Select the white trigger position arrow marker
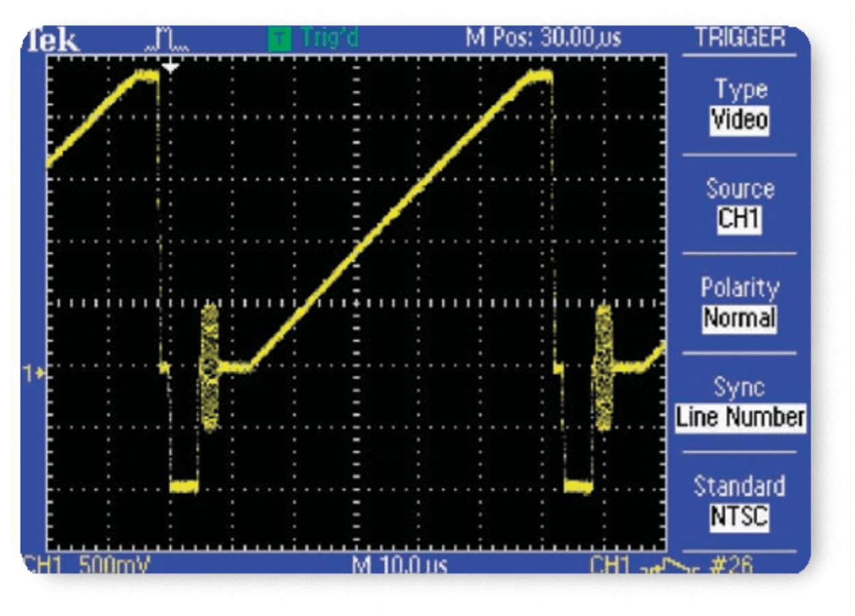 tap(171, 67)
